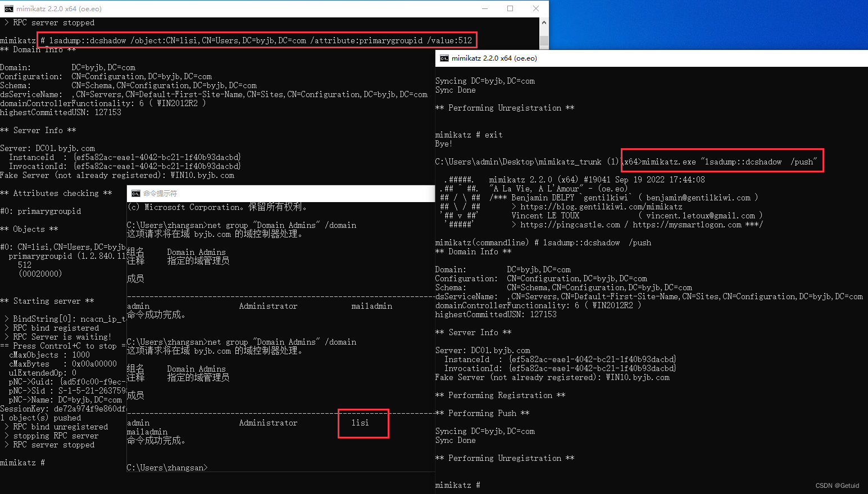Minimize the first mimikatz window
The image size is (868, 494).
click(x=484, y=8)
